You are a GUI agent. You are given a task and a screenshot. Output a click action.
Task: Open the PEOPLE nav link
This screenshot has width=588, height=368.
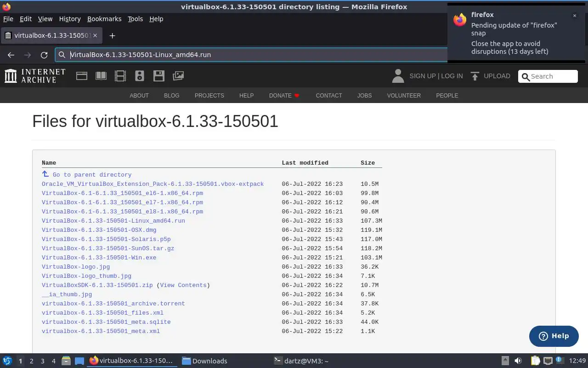pyautogui.click(x=447, y=96)
